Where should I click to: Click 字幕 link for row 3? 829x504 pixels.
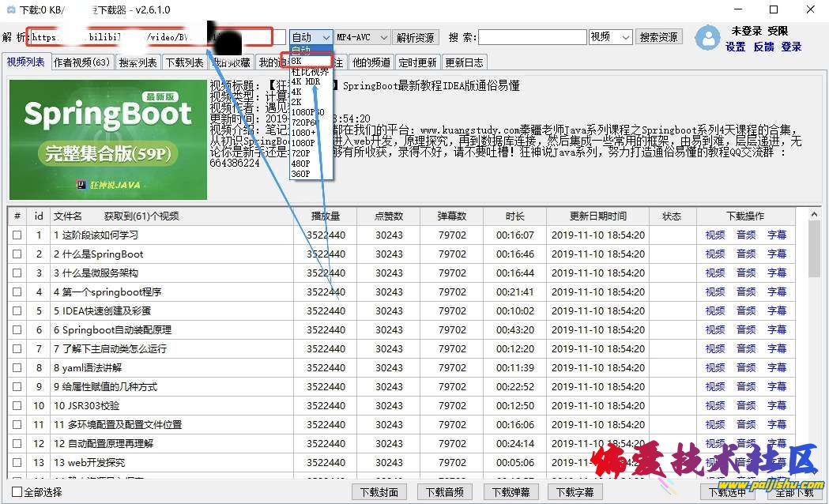pos(777,273)
